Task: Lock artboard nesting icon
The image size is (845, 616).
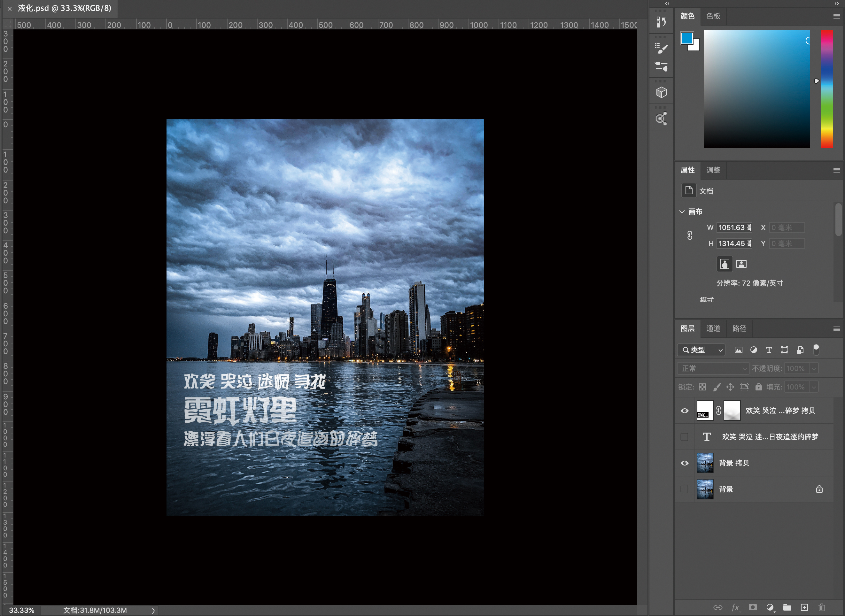Action: point(744,387)
